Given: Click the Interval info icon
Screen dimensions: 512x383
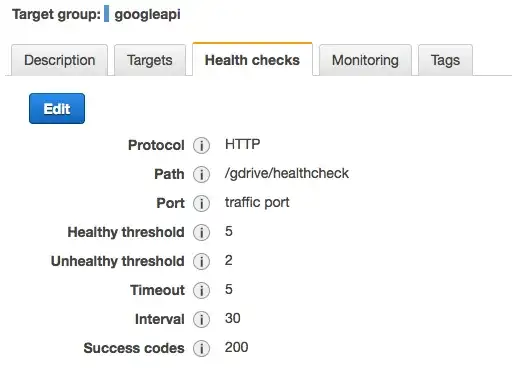Looking at the screenshot, I should click(x=201, y=319).
